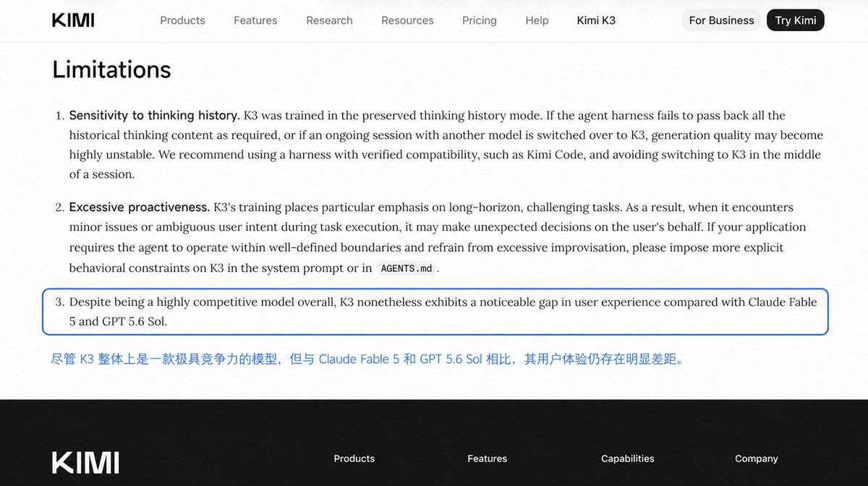This screenshot has height=486, width=868.
Task: Select the Kimi K3 navigation item
Action: pyautogui.click(x=596, y=20)
